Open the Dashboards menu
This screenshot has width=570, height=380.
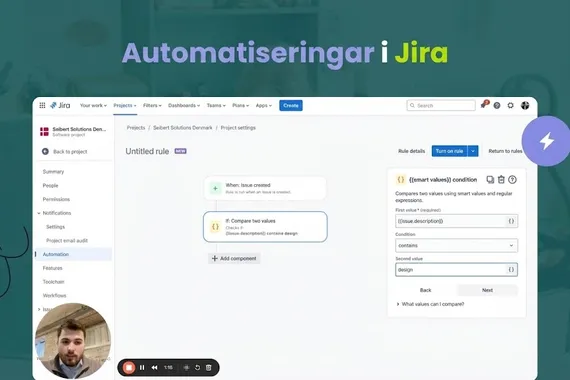pyautogui.click(x=184, y=105)
